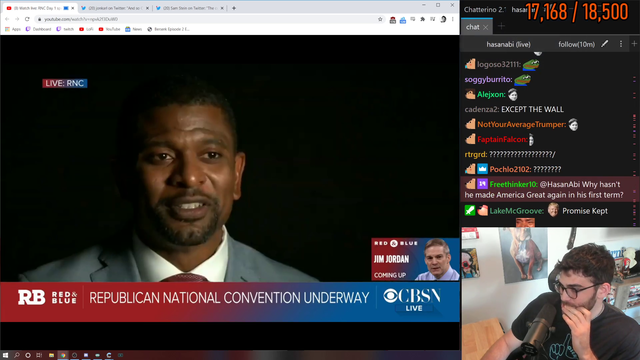Screen dimensions: 640x360
Task: Open the Chrome three-dot menu
Action: click(x=453, y=19)
